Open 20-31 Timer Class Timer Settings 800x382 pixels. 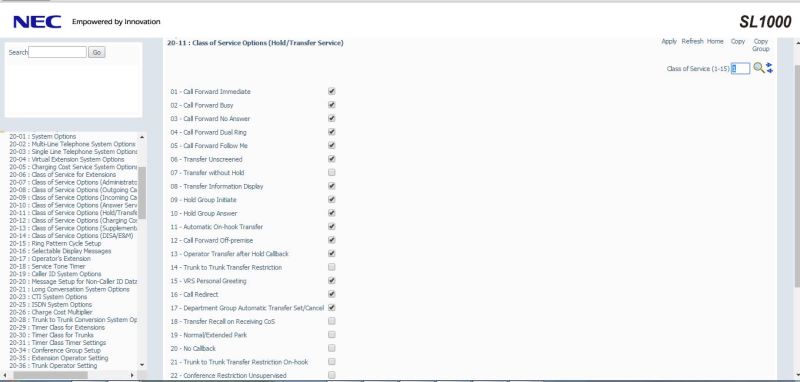click(58, 343)
